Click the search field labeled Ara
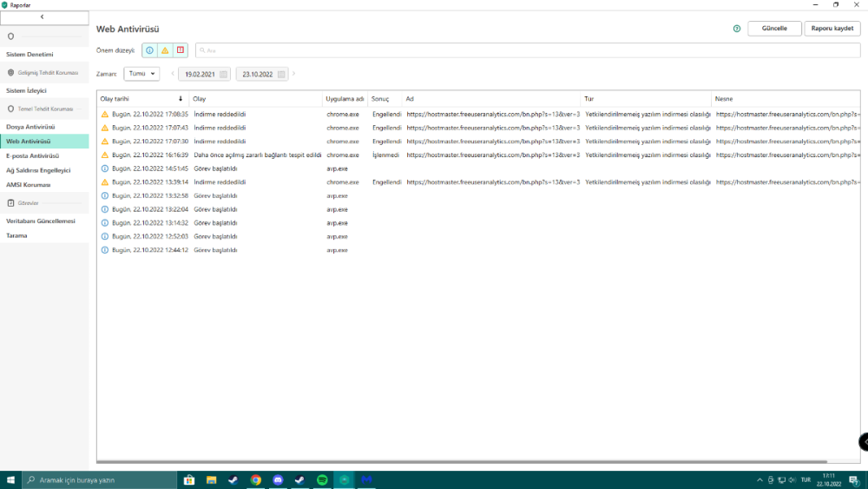This screenshot has width=868, height=489. click(528, 50)
